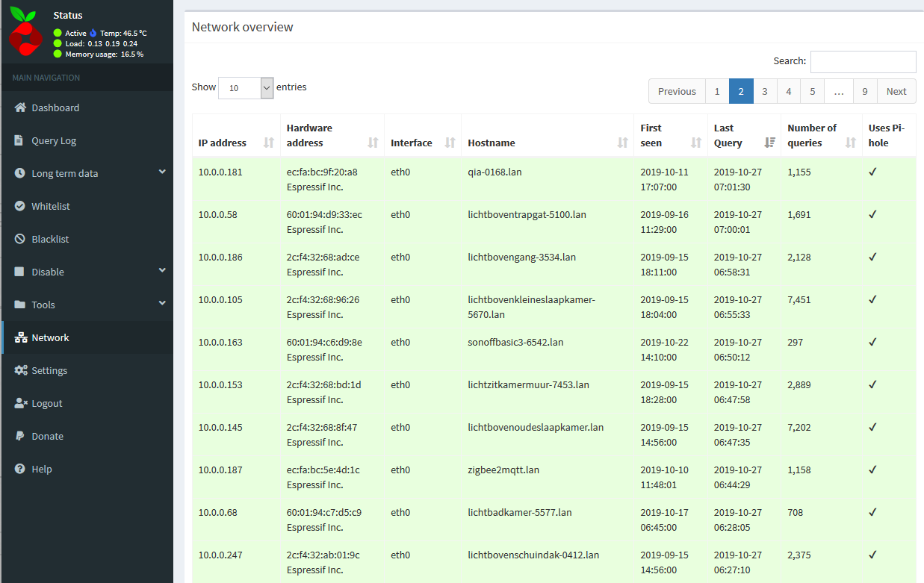The height and width of the screenshot is (583, 924).
Task: Click hostname lichtboventrapgat-5100.lan
Action: pyautogui.click(x=527, y=214)
